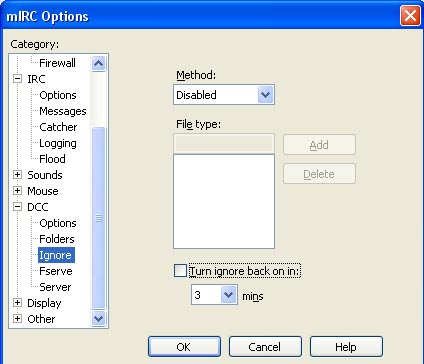424x364 pixels.
Task: Open Help for this dialog
Action: click(x=346, y=347)
